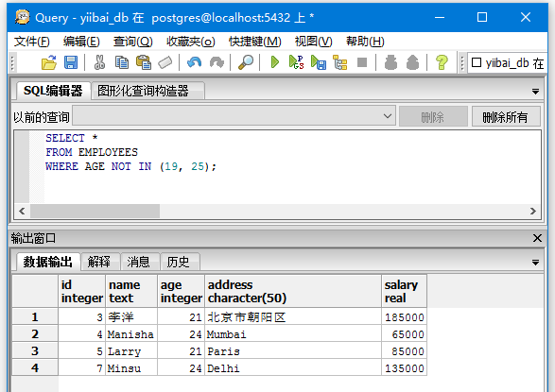Click the Execute to file icon
Viewport: 555px width, 392px height.
pyautogui.click(x=319, y=62)
